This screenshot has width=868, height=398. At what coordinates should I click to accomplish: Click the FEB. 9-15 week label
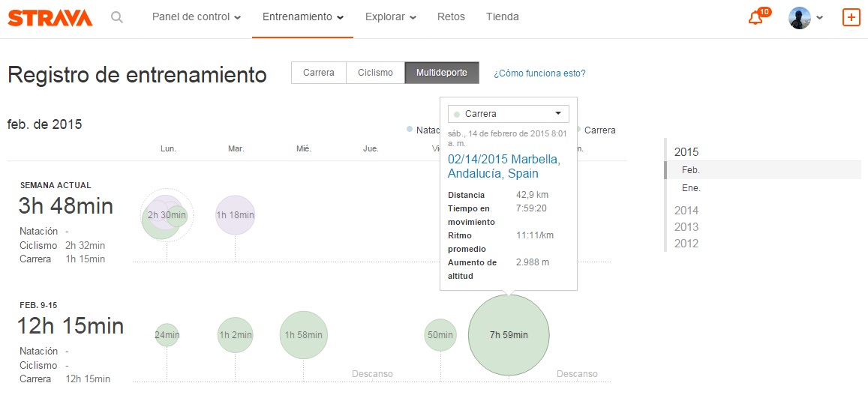39,305
